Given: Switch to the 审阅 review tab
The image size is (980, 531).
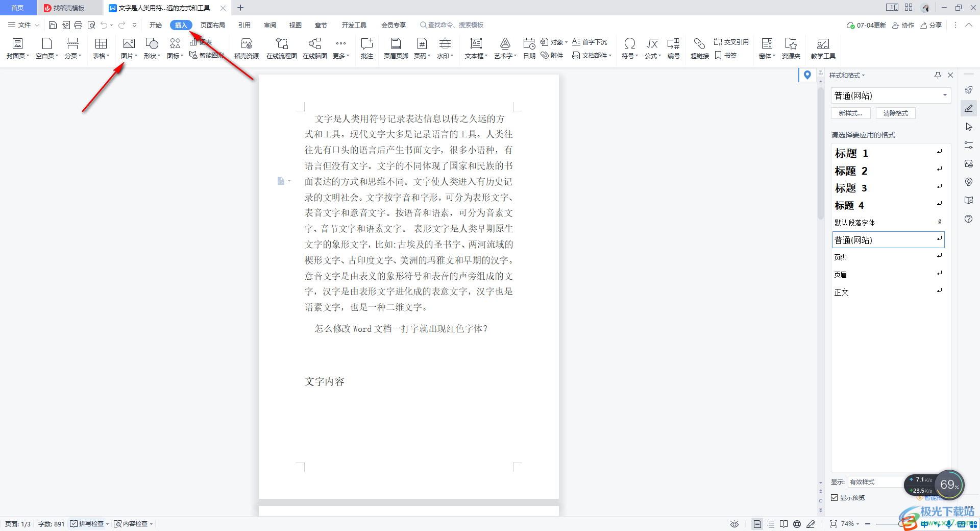Looking at the screenshot, I should point(269,25).
